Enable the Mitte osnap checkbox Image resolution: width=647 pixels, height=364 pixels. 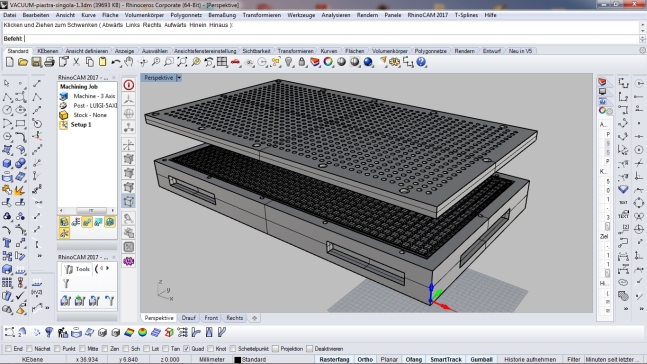[82, 349]
